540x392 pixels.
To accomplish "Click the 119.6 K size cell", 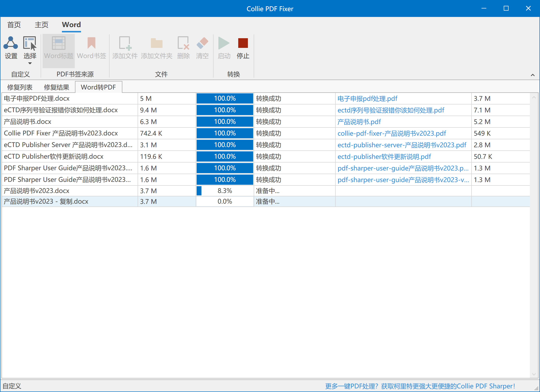I will (167, 156).
